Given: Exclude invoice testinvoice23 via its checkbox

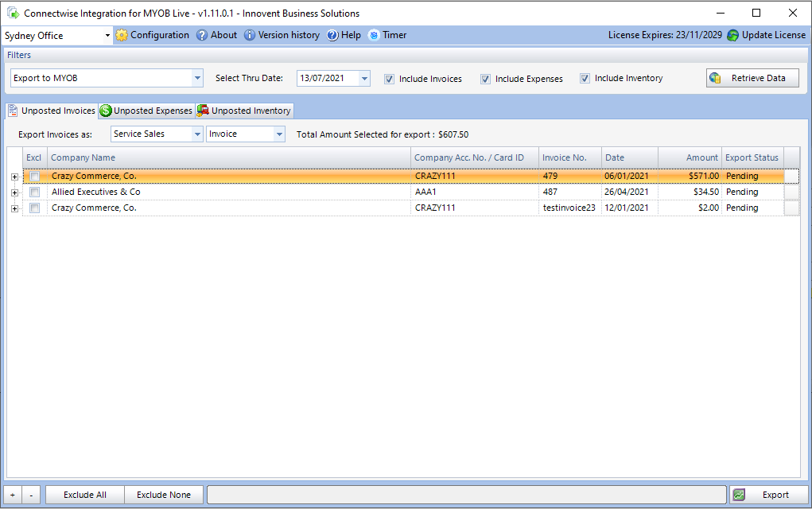Looking at the screenshot, I should [35, 208].
